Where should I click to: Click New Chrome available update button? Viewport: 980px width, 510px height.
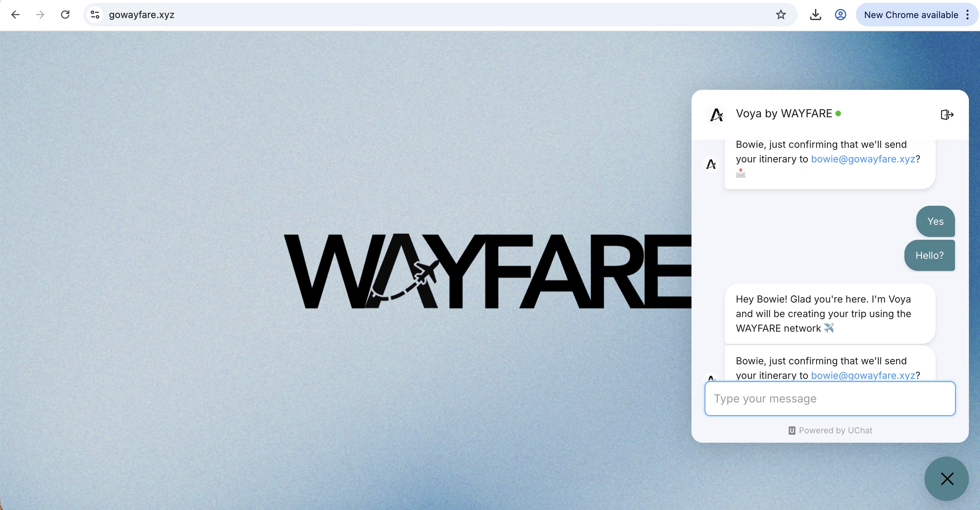[911, 15]
